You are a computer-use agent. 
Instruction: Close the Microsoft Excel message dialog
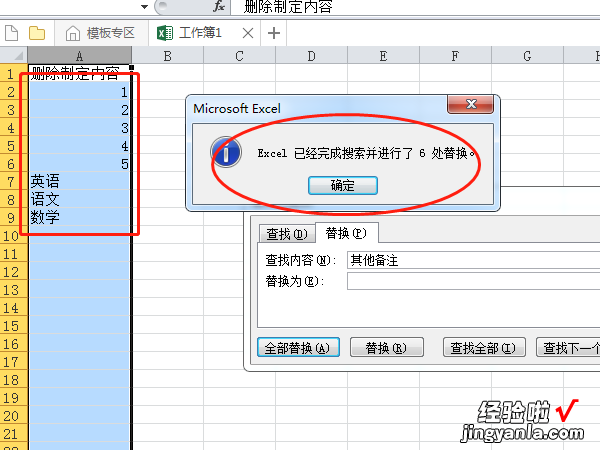(x=471, y=104)
